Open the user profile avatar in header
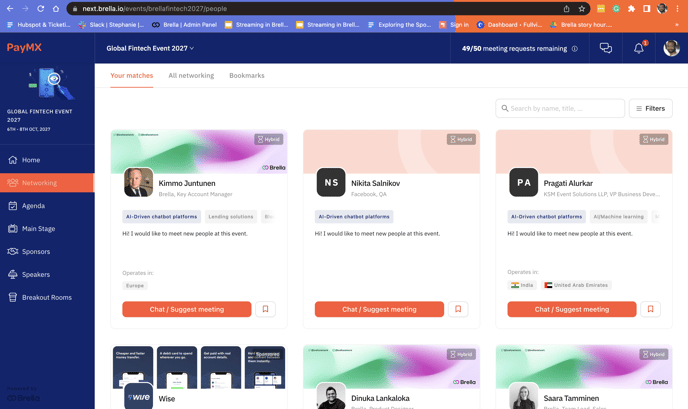Image resolution: width=688 pixels, height=409 pixels. [x=671, y=48]
